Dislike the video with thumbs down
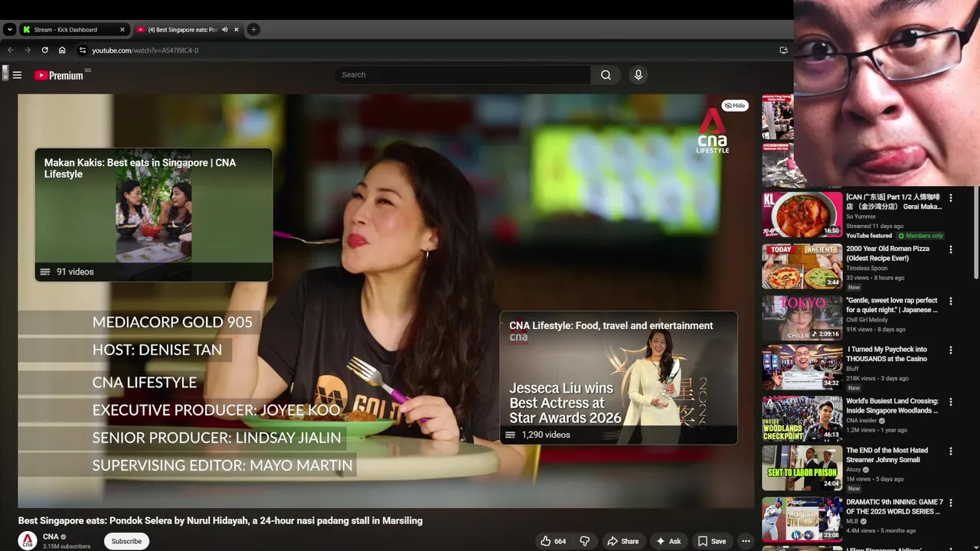The image size is (980, 551). pyautogui.click(x=585, y=541)
